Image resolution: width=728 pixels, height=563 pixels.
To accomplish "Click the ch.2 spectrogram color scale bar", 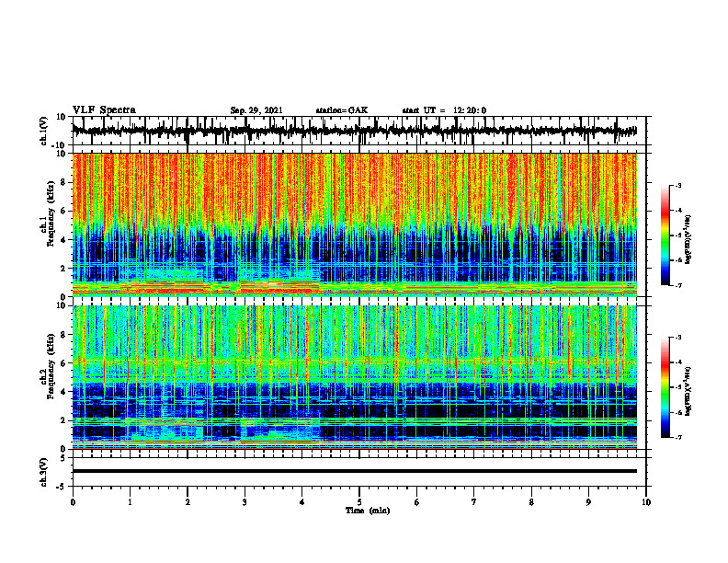I will (665, 387).
